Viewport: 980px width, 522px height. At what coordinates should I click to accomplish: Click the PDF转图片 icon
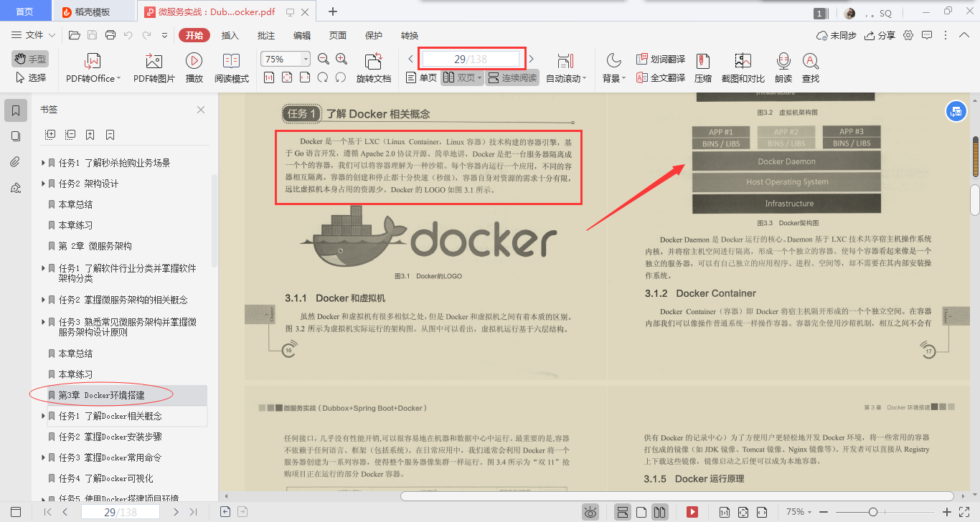(154, 61)
